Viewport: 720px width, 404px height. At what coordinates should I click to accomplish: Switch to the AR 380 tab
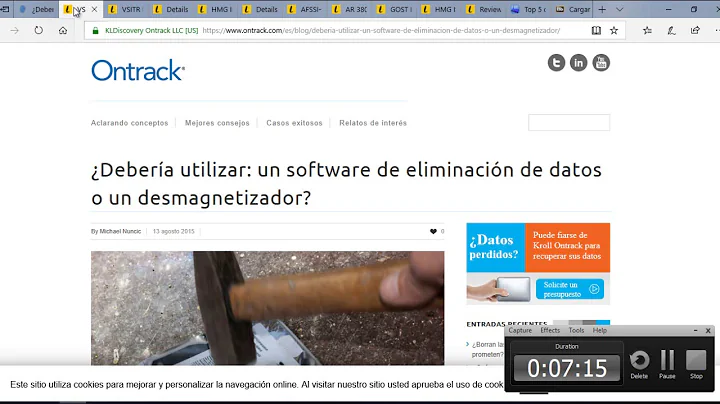coord(350,9)
